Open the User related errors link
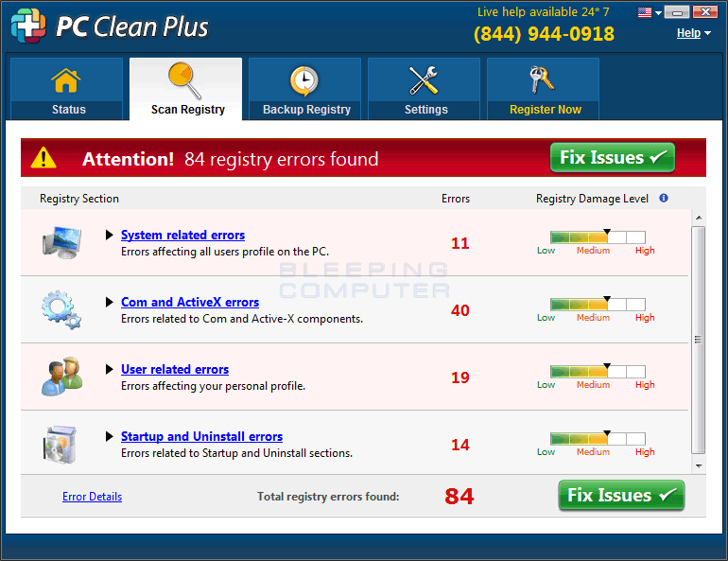This screenshot has width=728, height=561. (175, 369)
